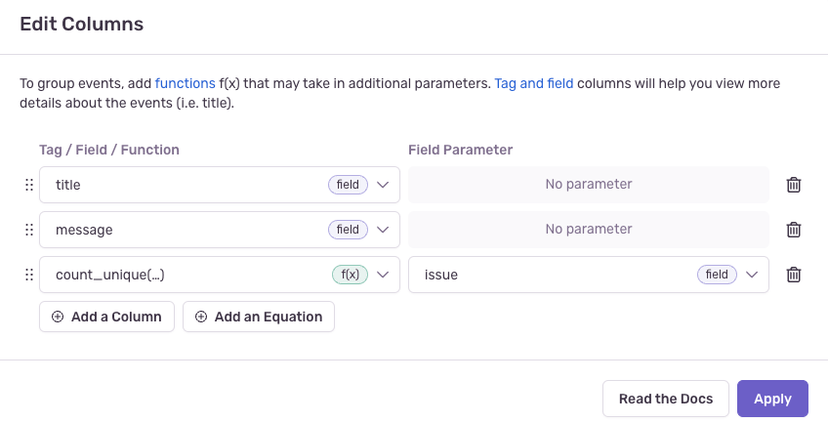Grab the drag handle for count_unique row
This screenshot has width=828, height=430.
tap(29, 275)
